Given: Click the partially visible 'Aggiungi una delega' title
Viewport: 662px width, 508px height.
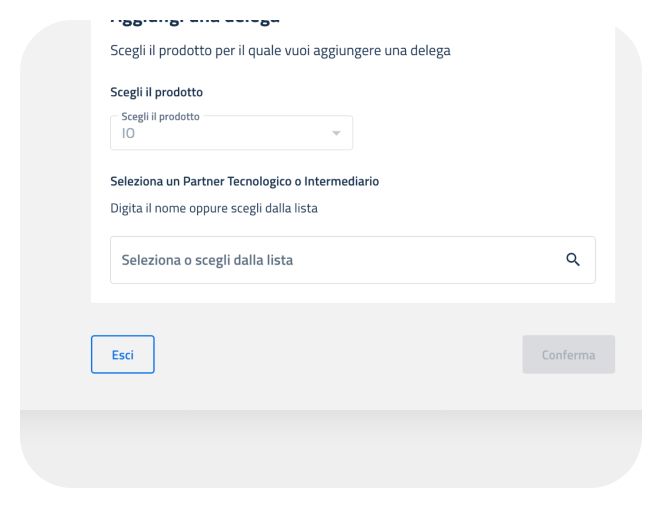Looking at the screenshot, I should [195, 19].
